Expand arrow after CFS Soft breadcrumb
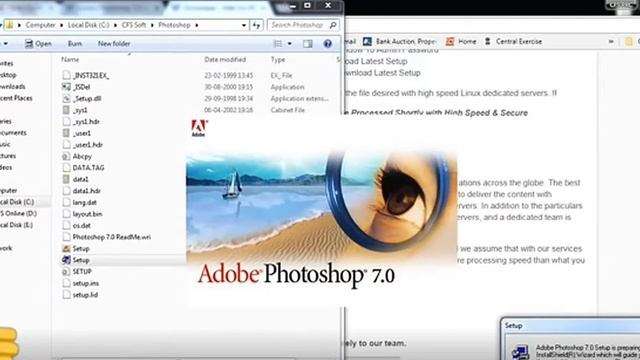The height and width of the screenshot is (360, 640). [152, 25]
